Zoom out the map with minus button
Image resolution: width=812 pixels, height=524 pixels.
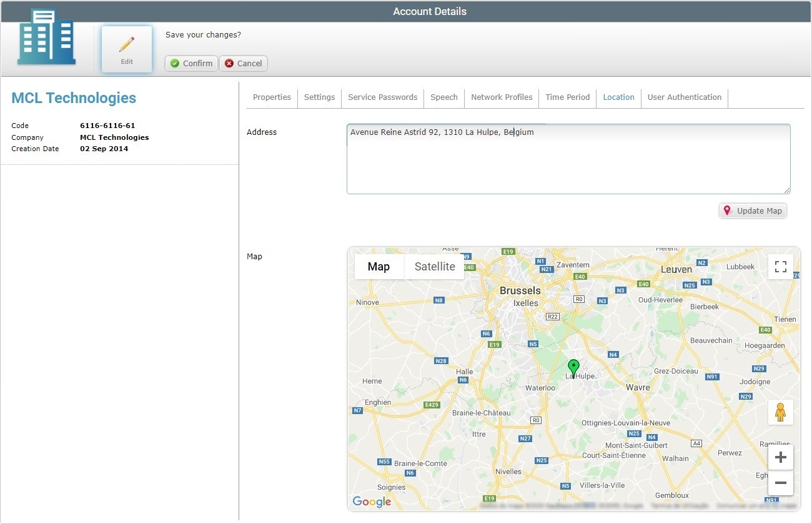click(780, 483)
